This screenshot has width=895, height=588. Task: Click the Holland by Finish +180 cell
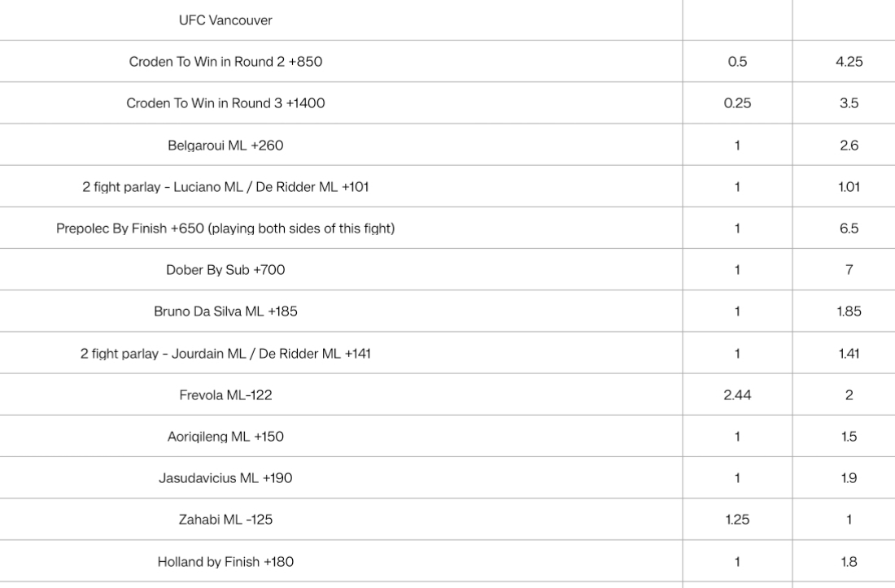point(225,562)
